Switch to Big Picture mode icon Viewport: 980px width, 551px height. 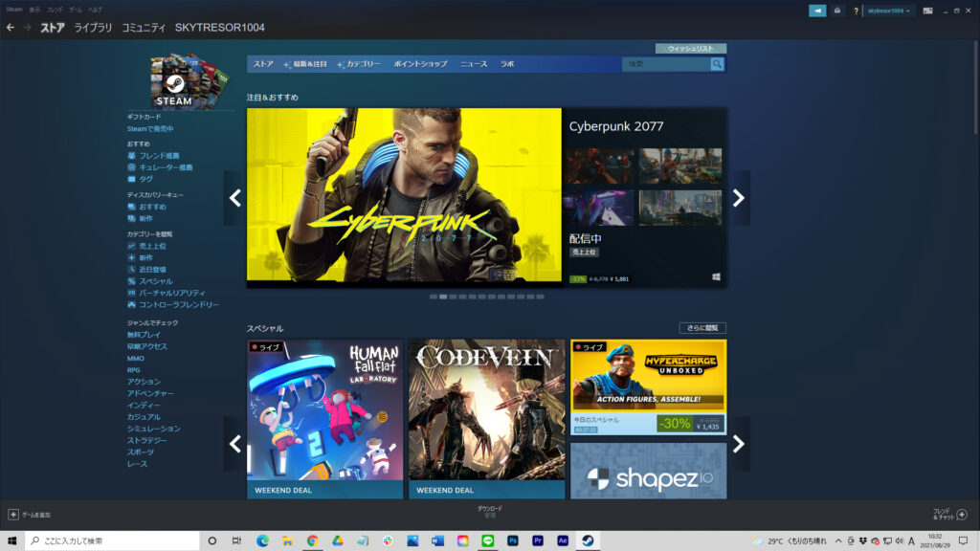927,11
